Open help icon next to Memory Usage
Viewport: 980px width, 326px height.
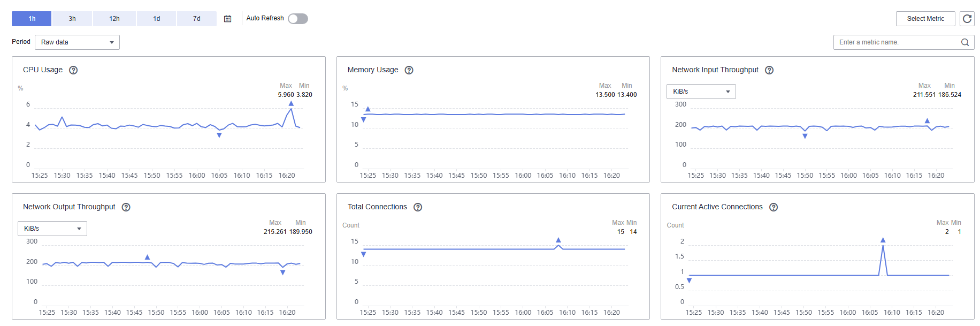(409, 70)
